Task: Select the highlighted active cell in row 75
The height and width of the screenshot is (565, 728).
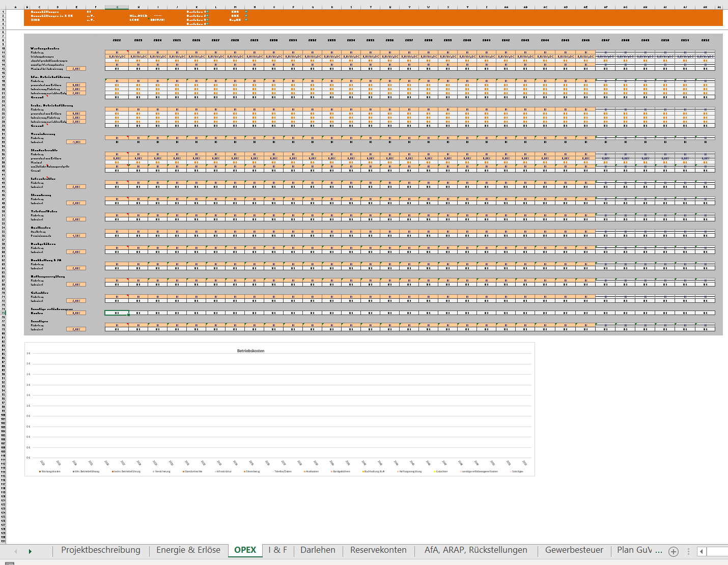Action: click(x=117, y=313)
